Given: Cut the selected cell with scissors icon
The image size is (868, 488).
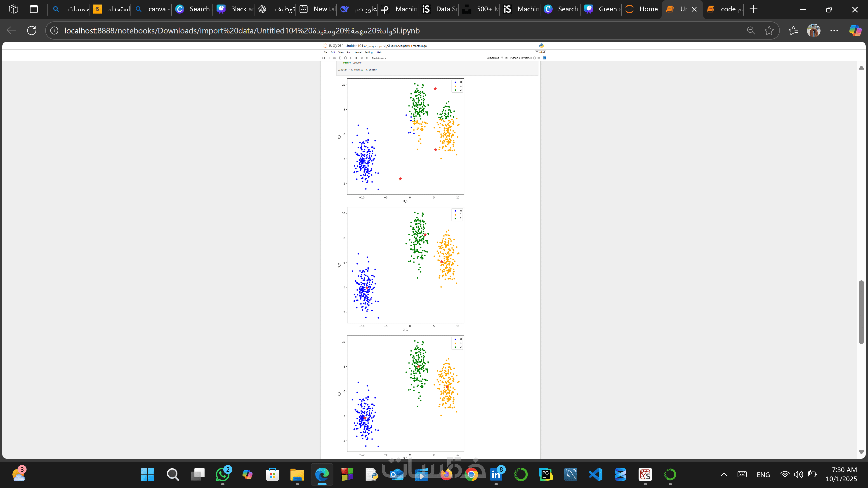Looking at the screenshot, I should coord(335,58).
